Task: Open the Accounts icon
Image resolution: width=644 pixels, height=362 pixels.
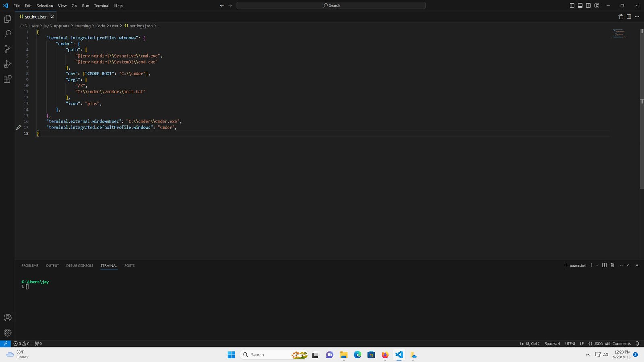Action: pos(7,318)
